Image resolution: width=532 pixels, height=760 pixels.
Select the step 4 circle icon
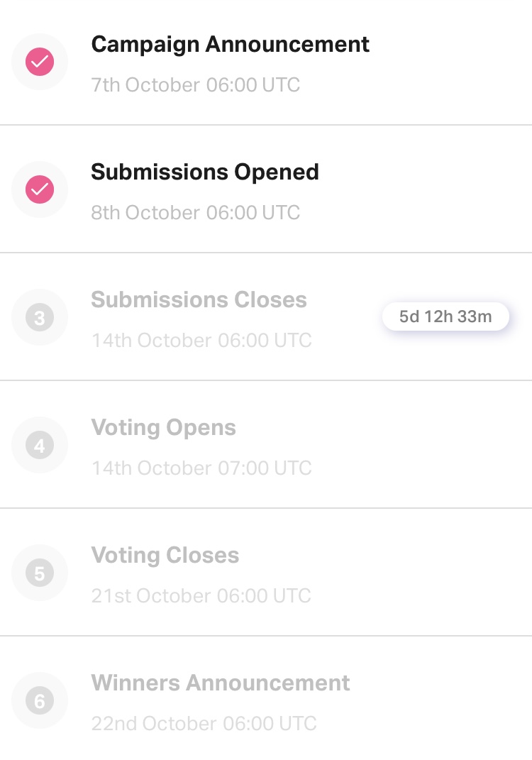[x=40, y=445]
